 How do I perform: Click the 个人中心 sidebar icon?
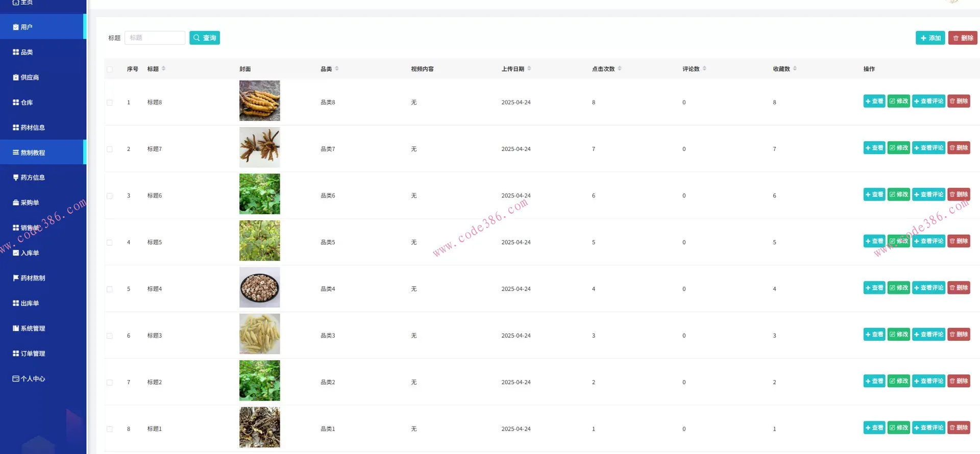coord(16,379)
